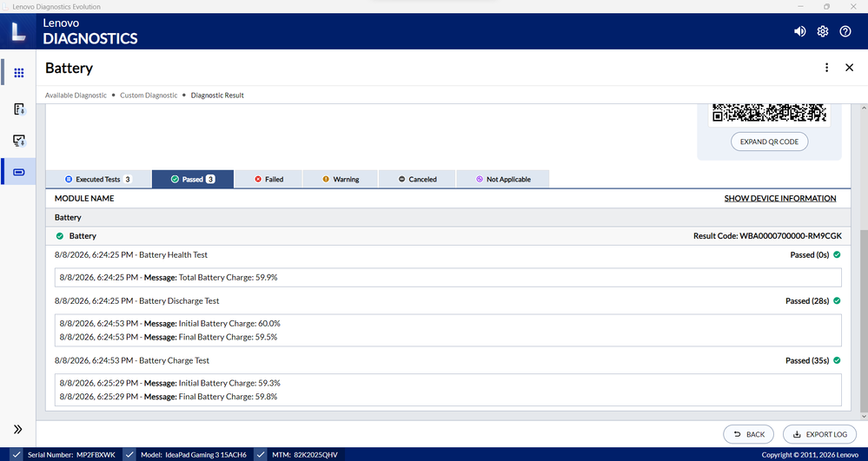Mute sound with the speaker icon
Screen dimensions: 868x461
pos(800,31)
